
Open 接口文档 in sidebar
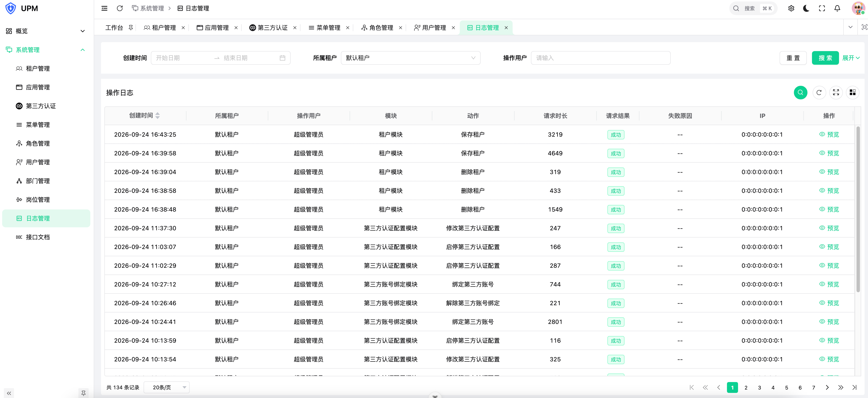click(46, 237)
